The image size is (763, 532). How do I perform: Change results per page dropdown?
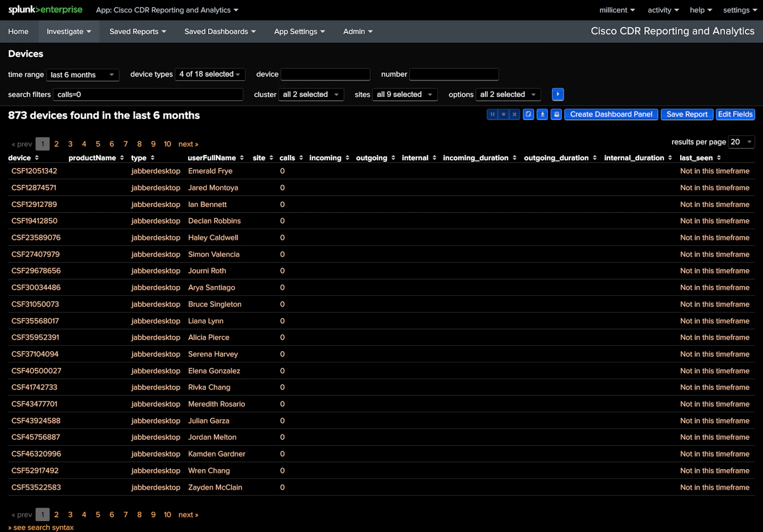point(741,142)
